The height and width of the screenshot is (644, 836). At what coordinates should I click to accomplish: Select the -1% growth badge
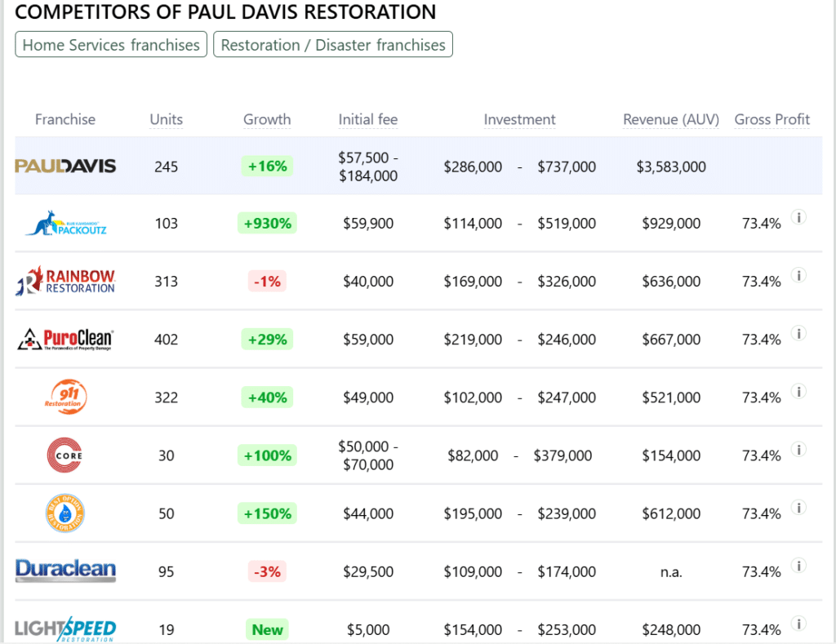267,282
